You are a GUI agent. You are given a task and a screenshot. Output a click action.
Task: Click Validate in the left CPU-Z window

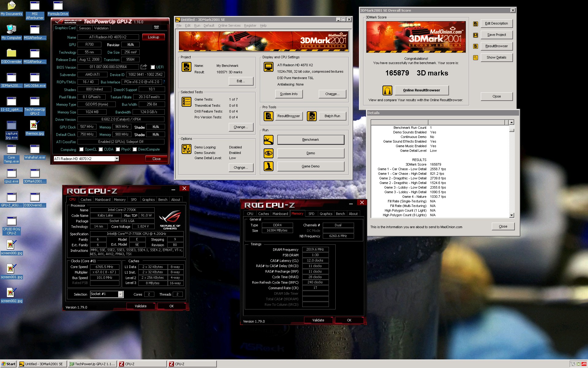point(141,306)
